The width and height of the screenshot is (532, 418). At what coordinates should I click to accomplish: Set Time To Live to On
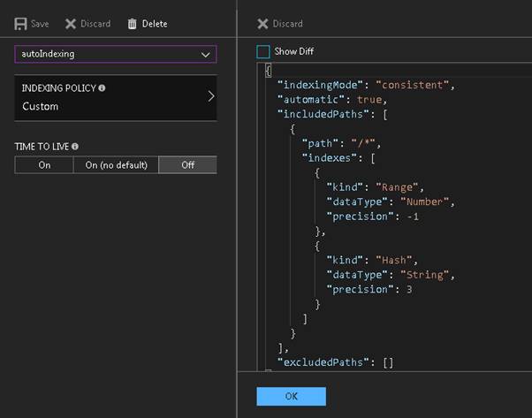pyautogui.click(x=44, y=165)
